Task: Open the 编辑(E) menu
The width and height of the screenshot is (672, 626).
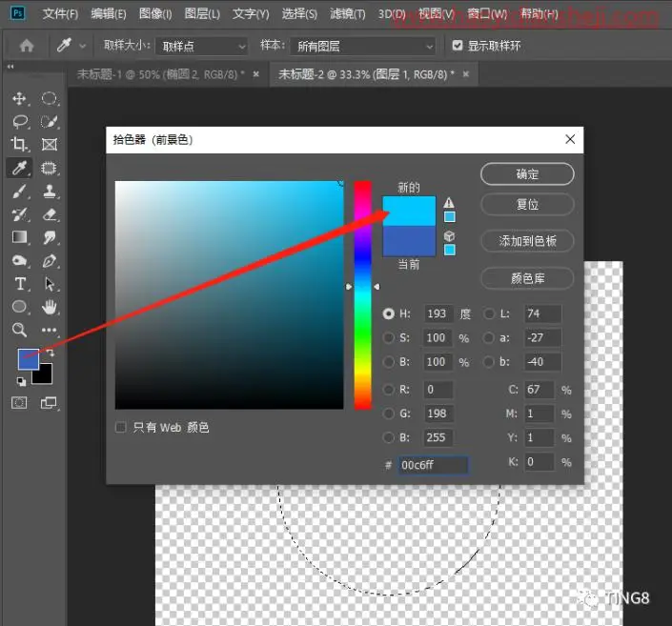Action: (109, 13)
